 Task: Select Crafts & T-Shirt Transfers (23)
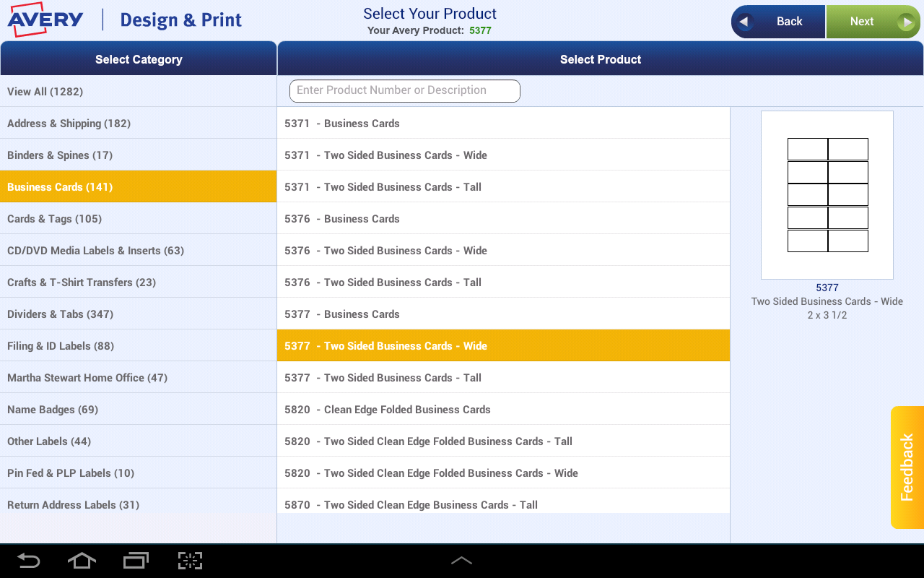pos(139,282)
